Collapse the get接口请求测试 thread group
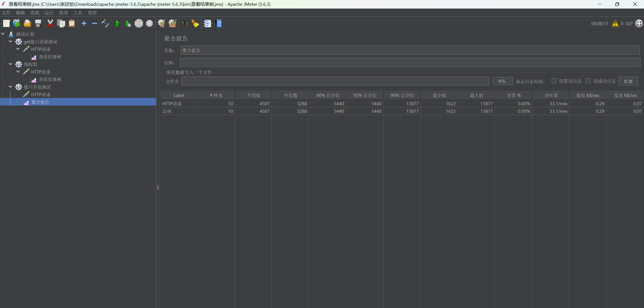The height and width of the screenshot is (308, 644). point(10,41)
